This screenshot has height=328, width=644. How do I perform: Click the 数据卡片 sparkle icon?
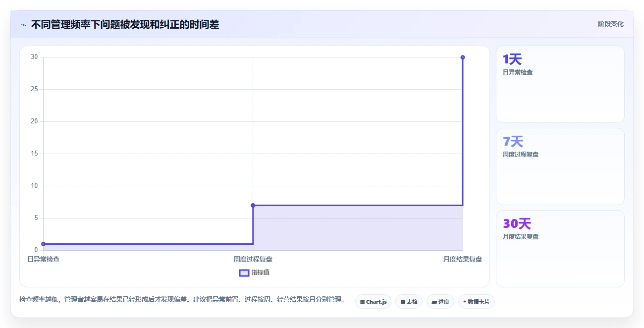pos(464,302)
